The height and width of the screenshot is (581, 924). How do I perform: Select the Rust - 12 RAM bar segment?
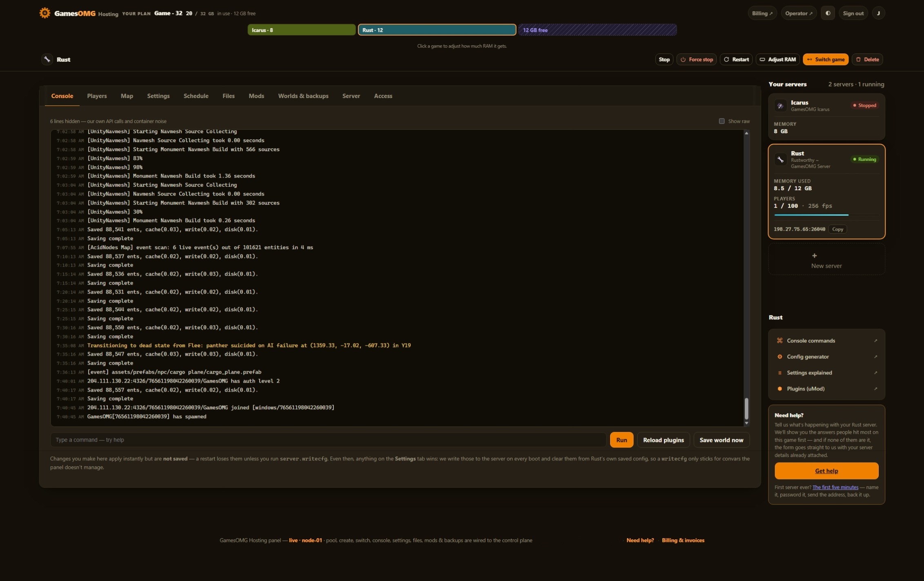pyautogui.click(x=437, y=30)
